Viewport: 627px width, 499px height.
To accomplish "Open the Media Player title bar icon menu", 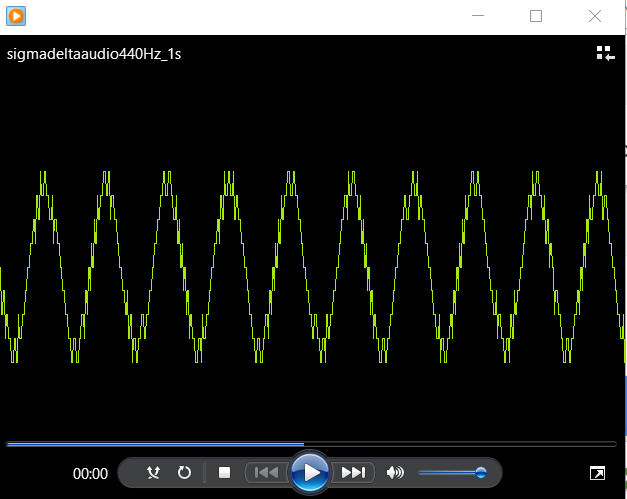I will pyautogui.click(x=16, y=16).
